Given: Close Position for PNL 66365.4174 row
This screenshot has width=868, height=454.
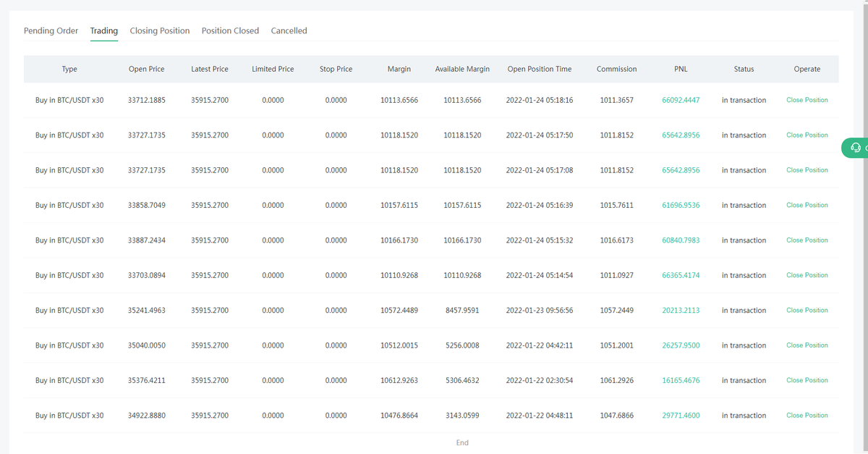Looking at the screenshot, I should [807, 275].
